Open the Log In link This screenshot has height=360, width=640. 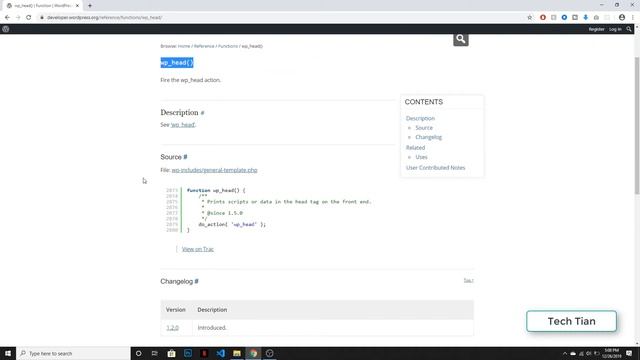tap(615, 29)
